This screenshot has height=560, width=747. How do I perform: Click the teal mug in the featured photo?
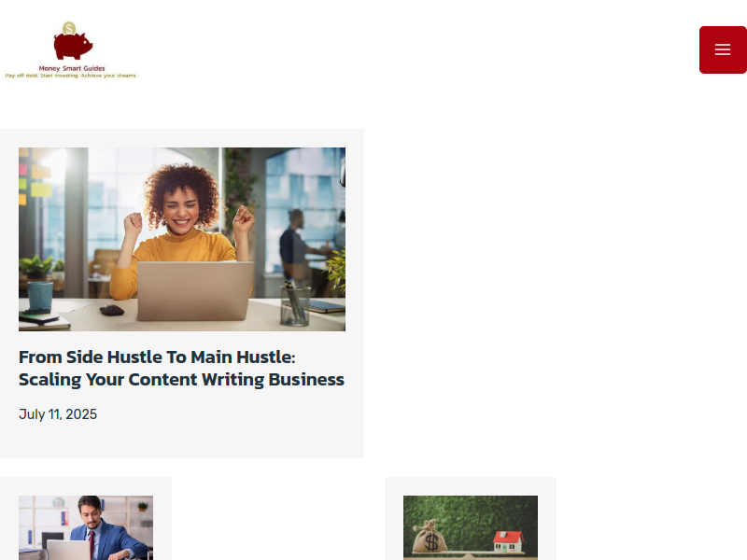tap(40, 295)
